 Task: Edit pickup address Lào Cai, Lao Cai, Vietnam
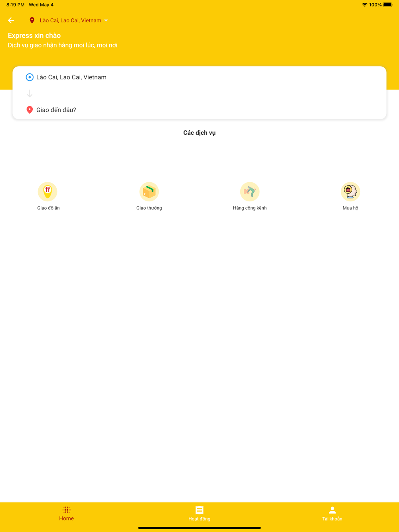pyautogui.click(x=71, y=77)
